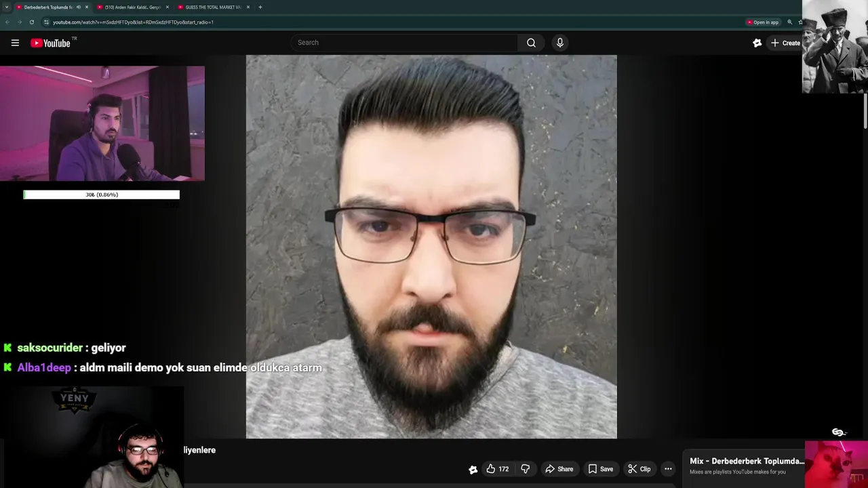Screen dimensions: 868x488
Task: Expand the tab search dropdown arrow
Action: point(6,7)
